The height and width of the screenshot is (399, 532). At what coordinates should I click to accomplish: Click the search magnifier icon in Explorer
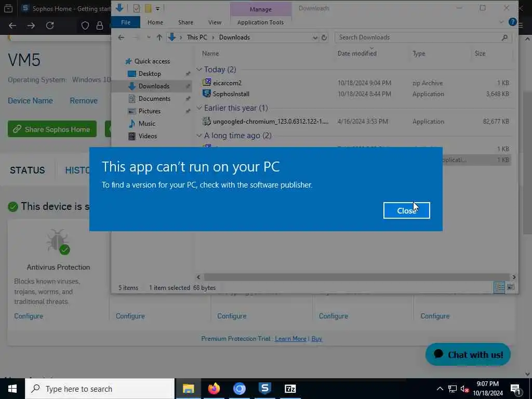[x=504, y=37]
